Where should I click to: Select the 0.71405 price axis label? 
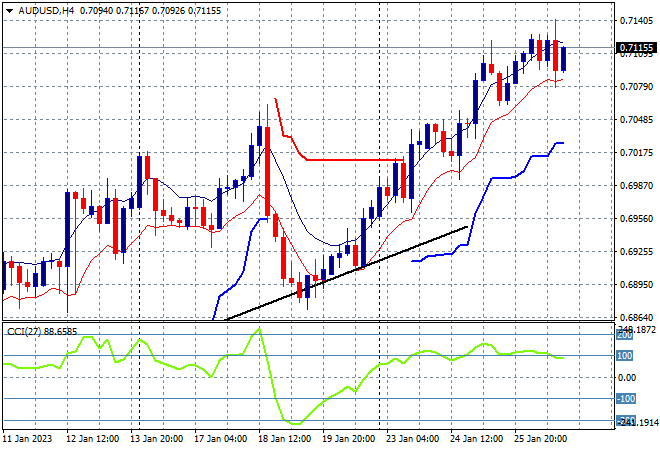coord(636,21)
